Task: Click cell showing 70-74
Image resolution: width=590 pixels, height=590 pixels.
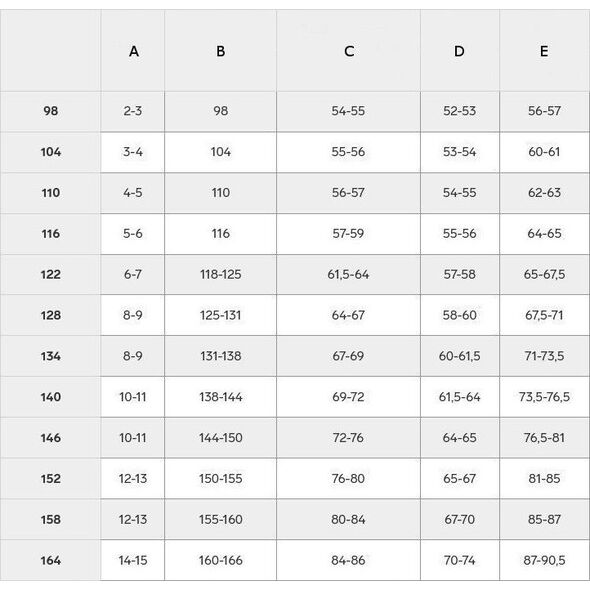Action: (460, 560)
